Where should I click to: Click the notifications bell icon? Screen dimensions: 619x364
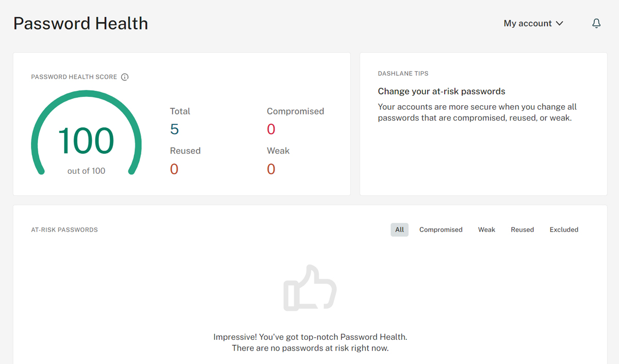pos(596,23)
